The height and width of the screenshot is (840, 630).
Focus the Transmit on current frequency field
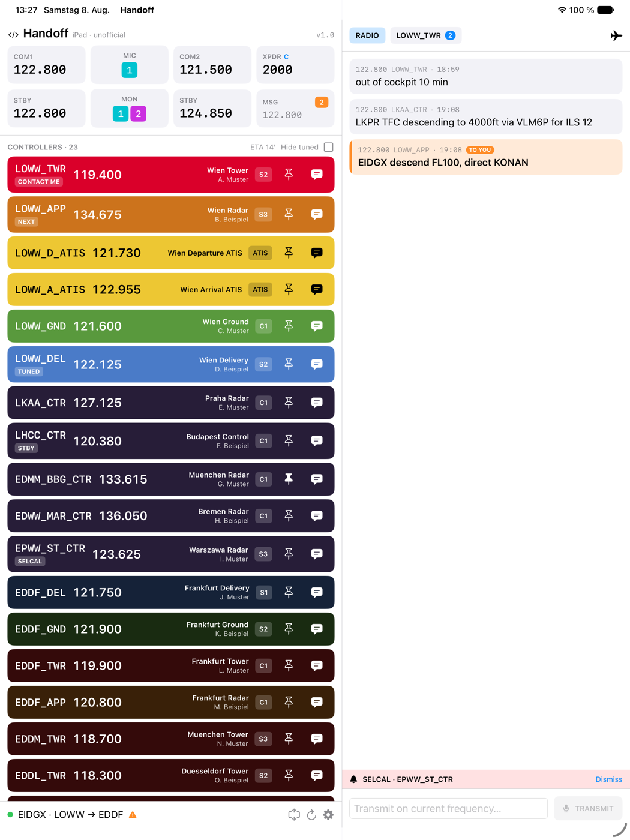[449, 808]
